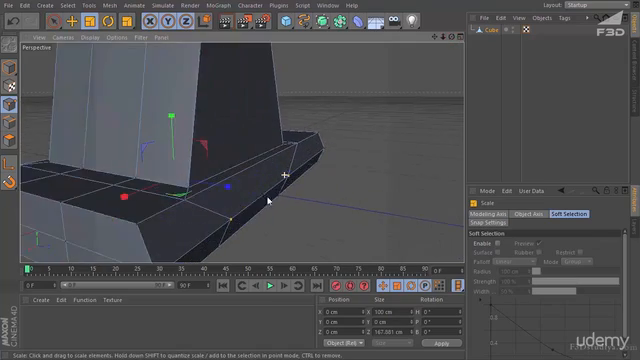This screenshot has height=360, width=640.
Task: Play the animation forward
Action: pos(270,286)
